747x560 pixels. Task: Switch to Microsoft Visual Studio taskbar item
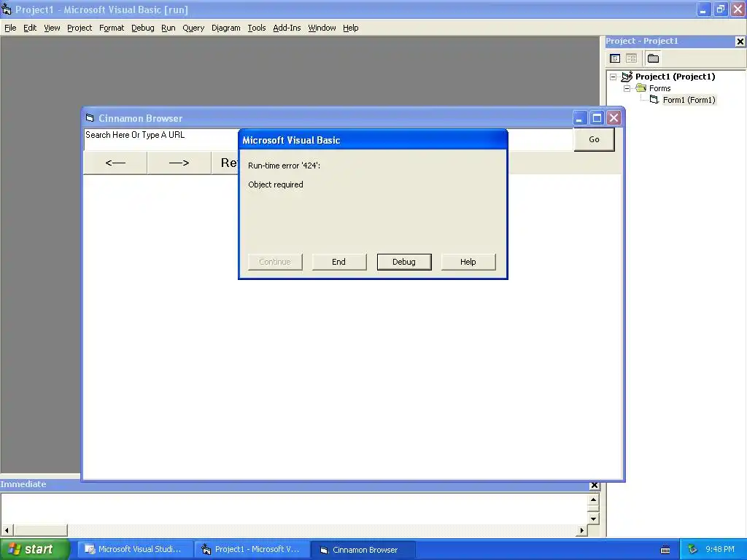[135, 550]
